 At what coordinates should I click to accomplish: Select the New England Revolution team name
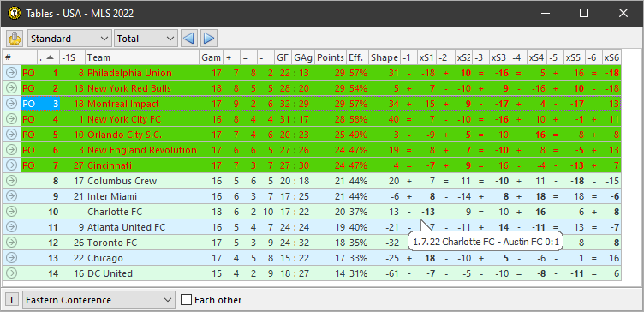pyautogui.click(x=141, y=150)
